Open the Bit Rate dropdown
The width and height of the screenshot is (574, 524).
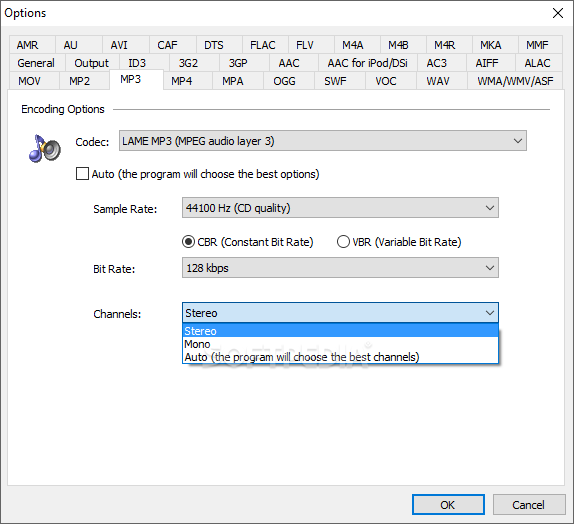pos(340,268)
